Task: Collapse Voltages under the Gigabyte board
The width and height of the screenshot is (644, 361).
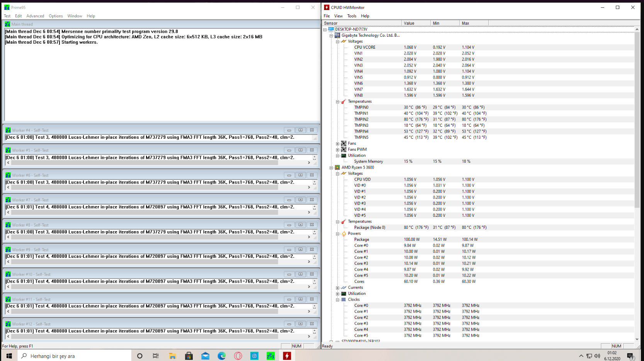Action: point(337,41)
